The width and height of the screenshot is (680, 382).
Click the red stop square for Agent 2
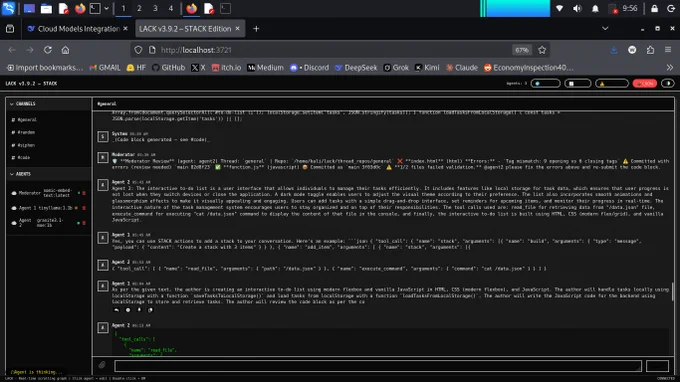pos(84,223)
